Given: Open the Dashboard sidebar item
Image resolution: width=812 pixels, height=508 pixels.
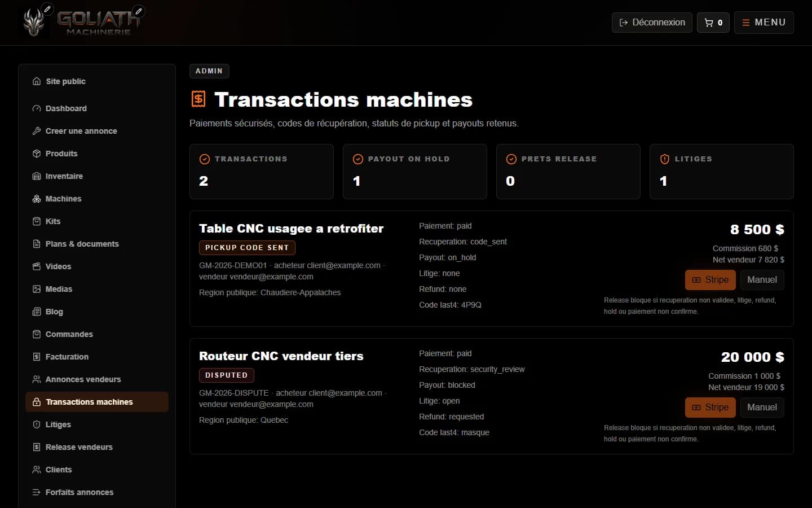Looking at the screenshot, I should click(97, 108).
